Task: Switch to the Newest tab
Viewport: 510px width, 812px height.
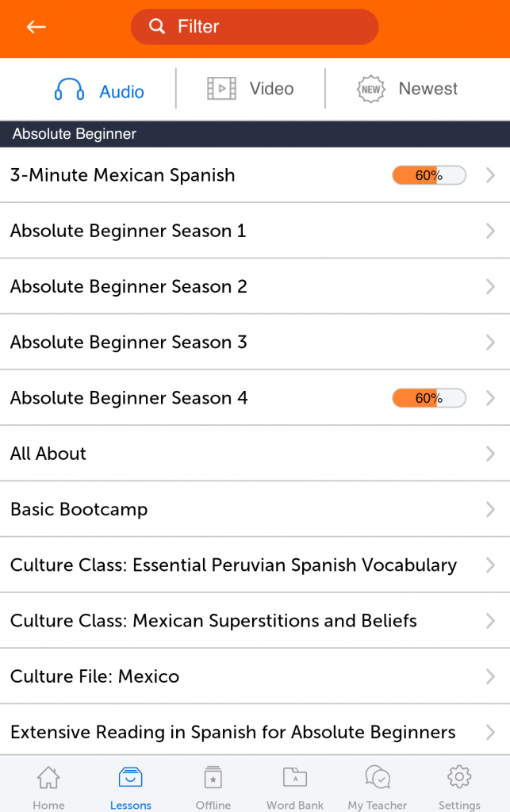Action: pos(408,89)
